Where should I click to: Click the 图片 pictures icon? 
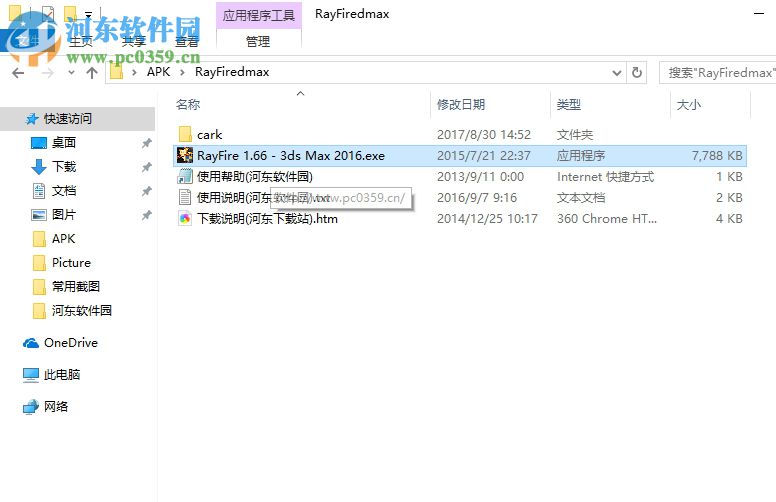coord(39,215)
